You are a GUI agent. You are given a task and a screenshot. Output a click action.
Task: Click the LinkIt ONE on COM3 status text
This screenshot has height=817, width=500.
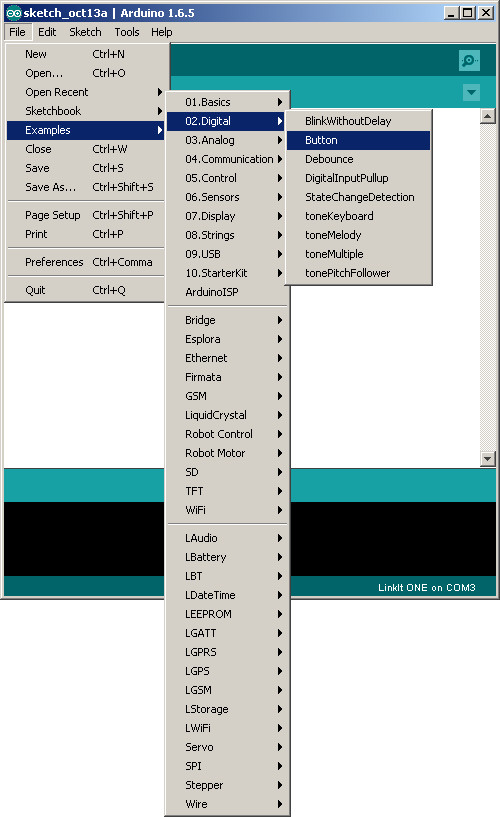coord(427,588)
